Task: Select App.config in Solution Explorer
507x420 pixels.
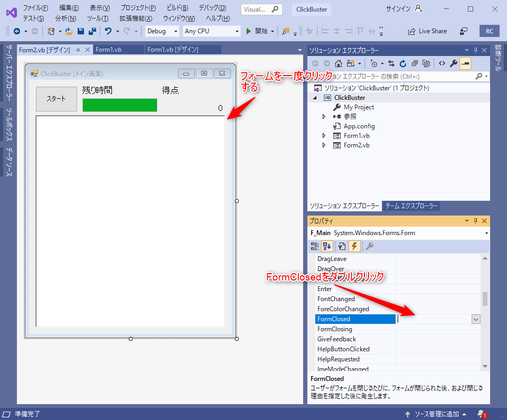Action: pos(359,126)
